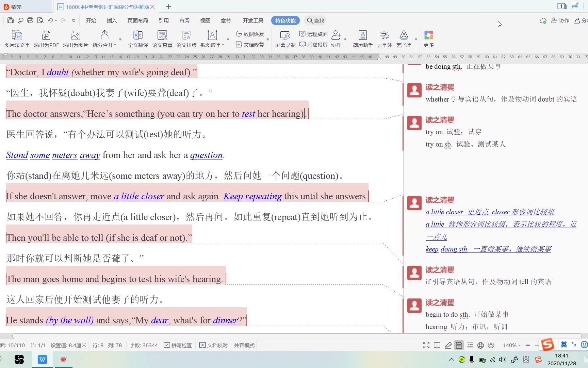Expand group arrow beside 截图取字
The width and height of the screenshot is (588, 368).
[228, 39]
